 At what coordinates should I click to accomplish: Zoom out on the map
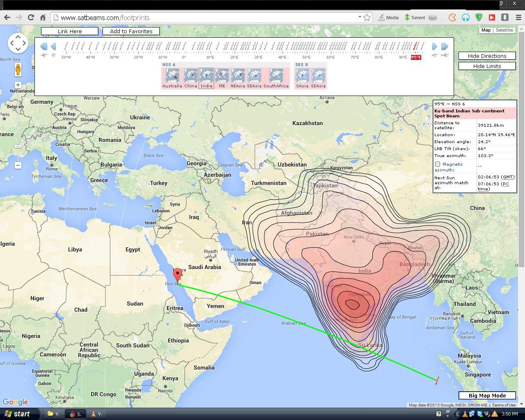[x=18, y=165]
